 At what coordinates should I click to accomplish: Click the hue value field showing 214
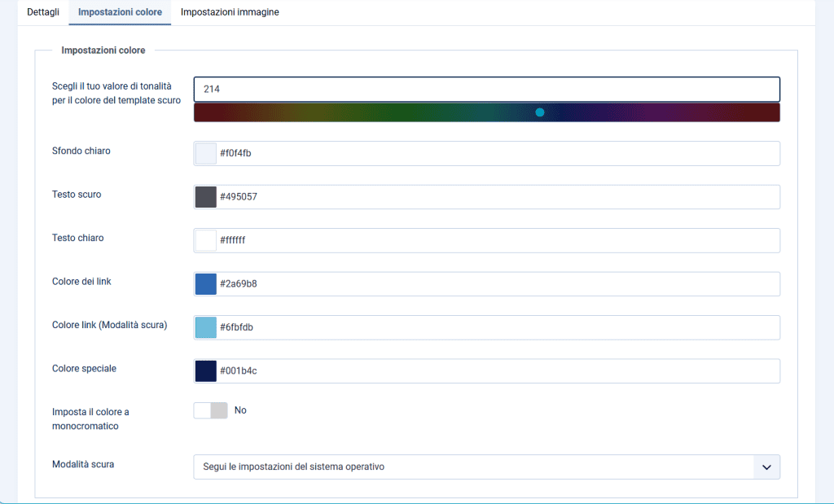[486, 90]
